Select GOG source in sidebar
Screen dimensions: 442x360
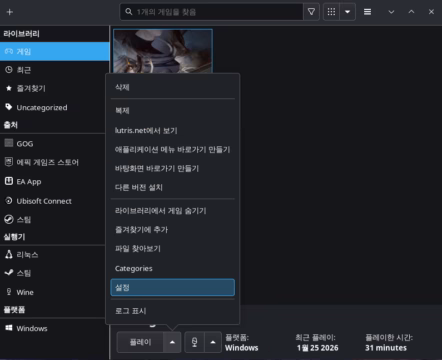[53, 144]
